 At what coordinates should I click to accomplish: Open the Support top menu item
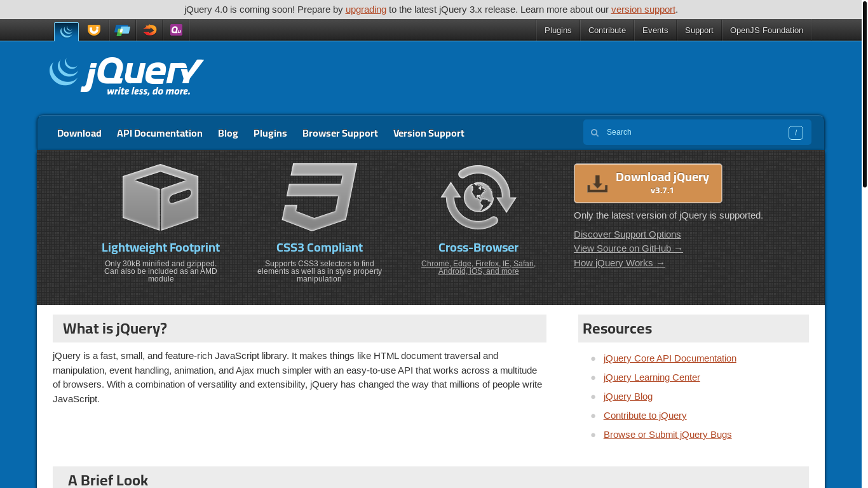(x=699, y=30)
